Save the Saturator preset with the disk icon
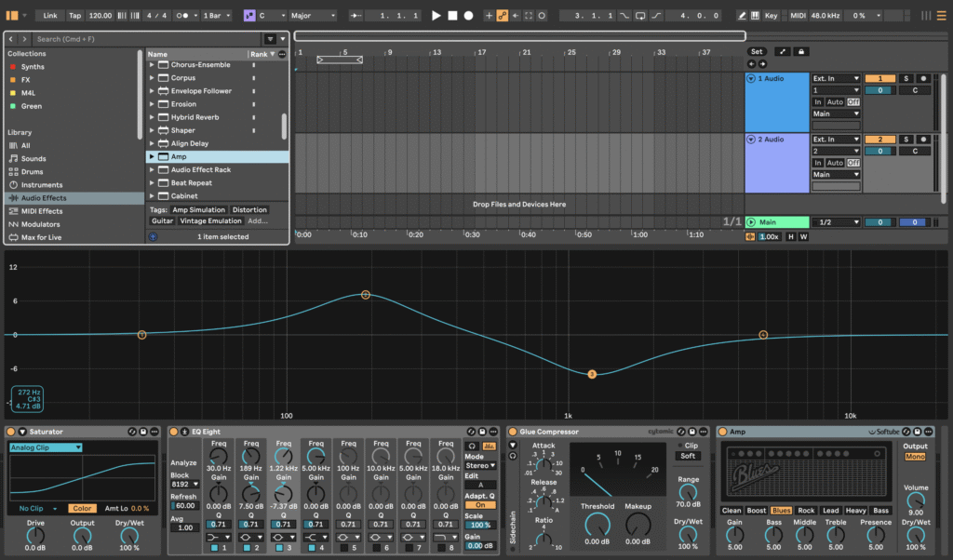This screenshot has height=560, width=953. click(143, 431)
